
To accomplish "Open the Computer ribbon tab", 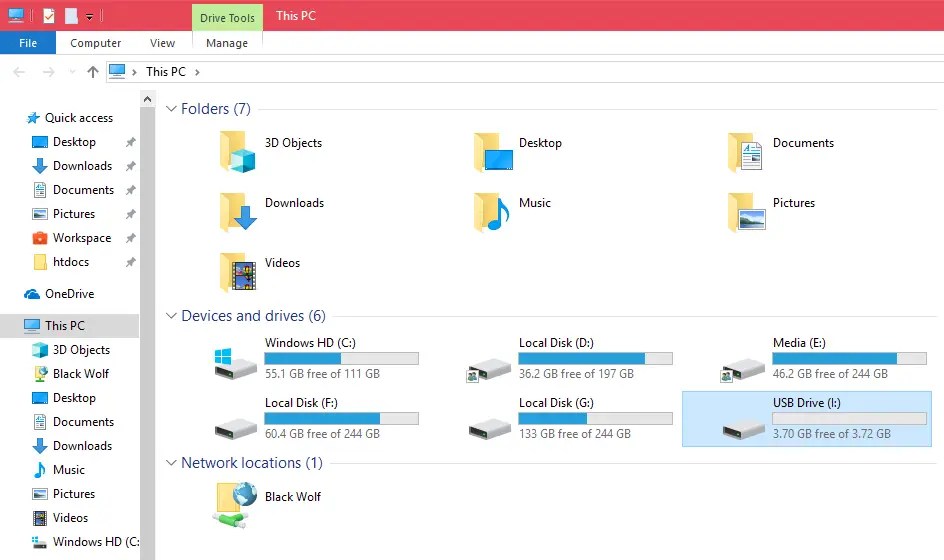I will 96,43.
